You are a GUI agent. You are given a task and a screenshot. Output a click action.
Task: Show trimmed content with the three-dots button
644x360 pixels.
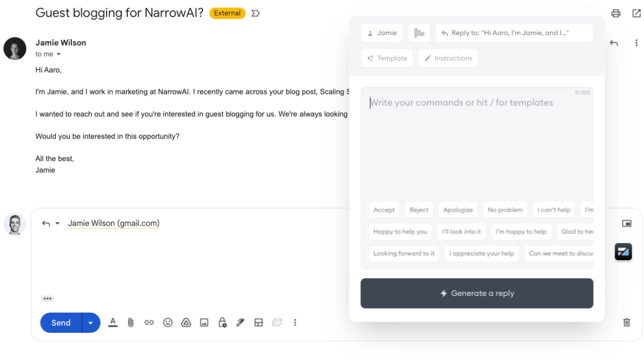pos(47,299)
